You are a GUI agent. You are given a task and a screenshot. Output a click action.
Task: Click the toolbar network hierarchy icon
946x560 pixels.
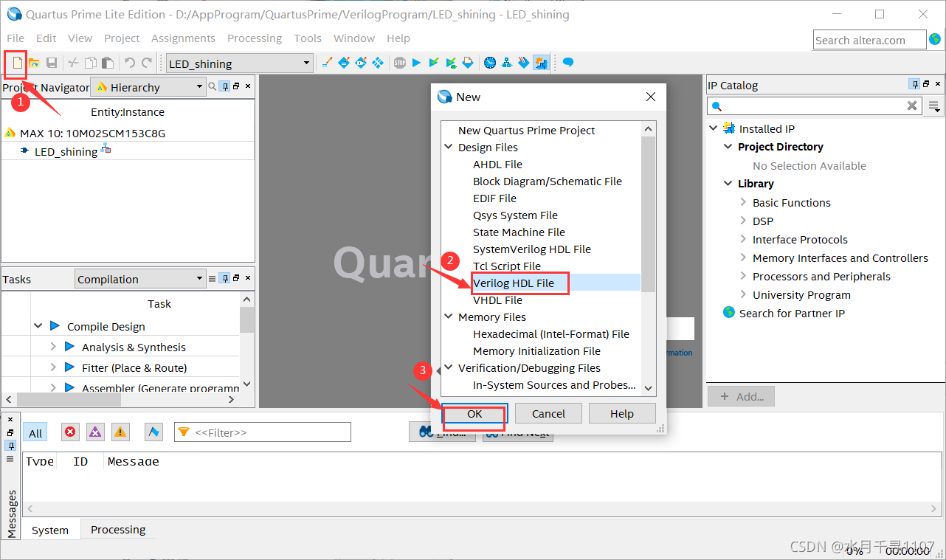click(507, 63)
